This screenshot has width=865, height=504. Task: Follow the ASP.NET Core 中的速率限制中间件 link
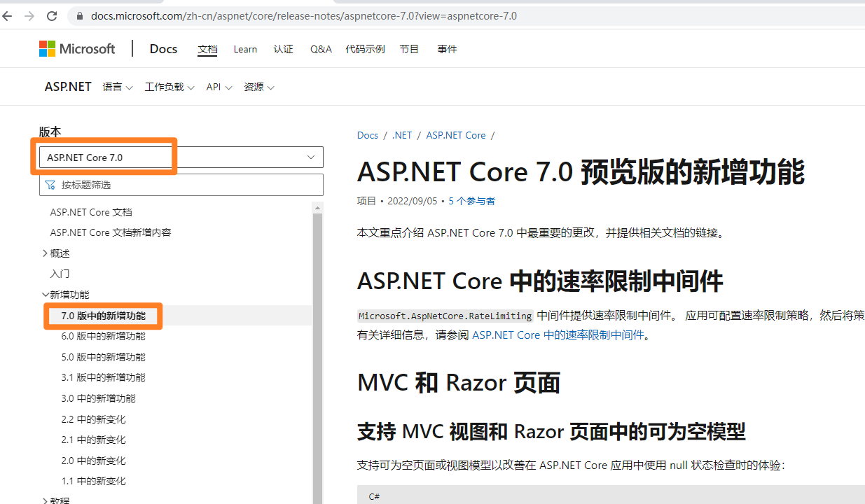[558, 335]
